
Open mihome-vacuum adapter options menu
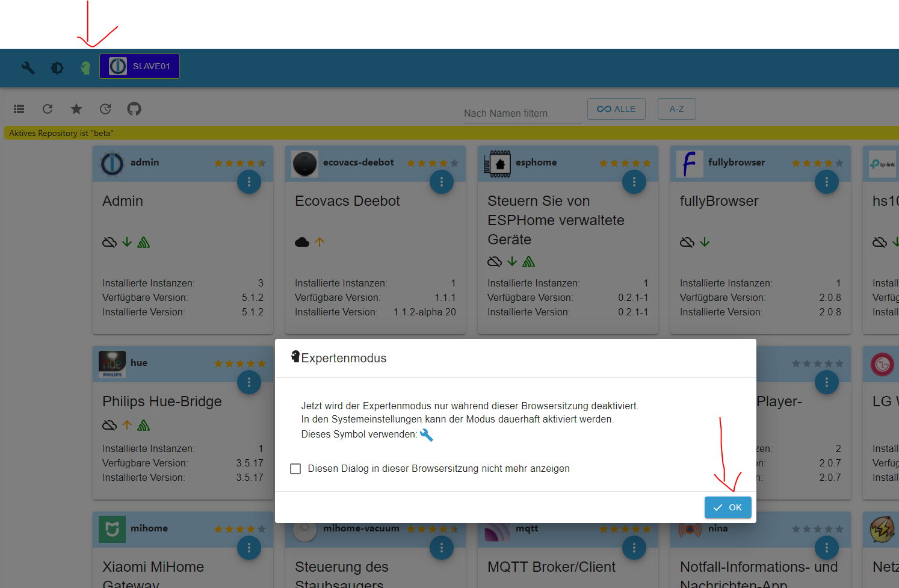pyautogui.click(x=442, y=548)
